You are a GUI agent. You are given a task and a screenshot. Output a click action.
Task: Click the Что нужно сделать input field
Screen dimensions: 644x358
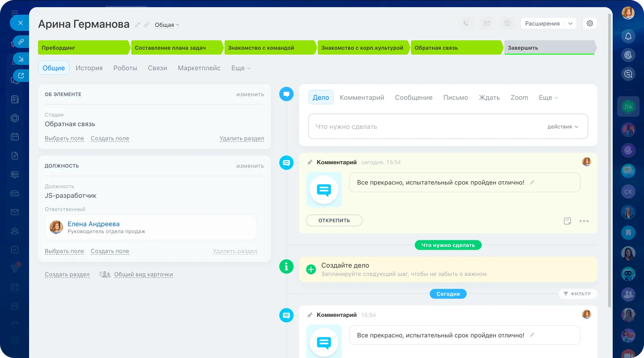(425, 127)
